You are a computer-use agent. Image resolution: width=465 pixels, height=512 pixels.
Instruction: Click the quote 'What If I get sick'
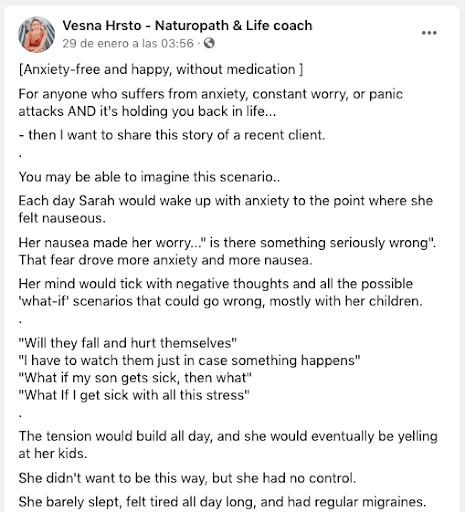[134, 395]
